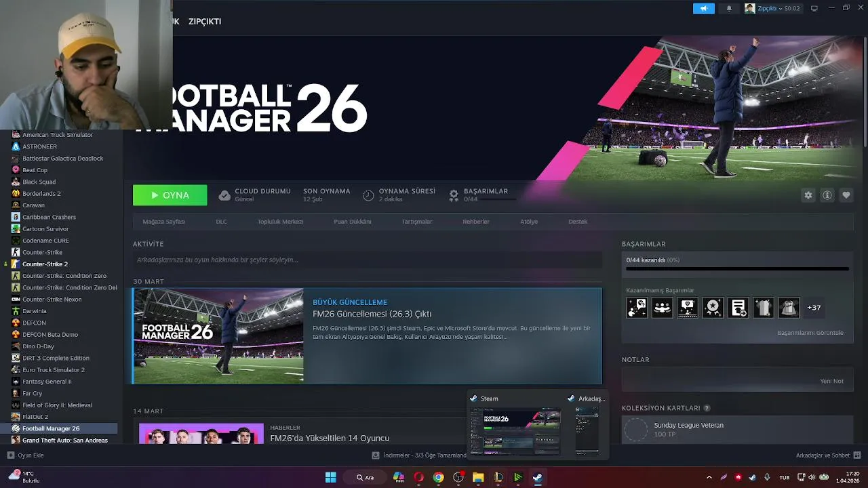Click the DEFCON game icon

click(x=16, y=323)
